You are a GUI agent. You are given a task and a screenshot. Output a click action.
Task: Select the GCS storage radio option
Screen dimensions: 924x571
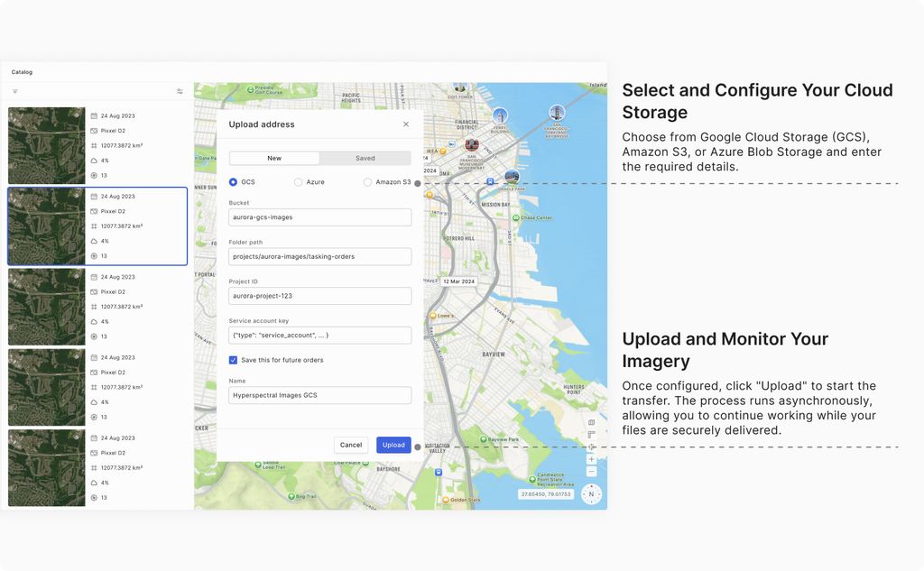pos(234,182)
